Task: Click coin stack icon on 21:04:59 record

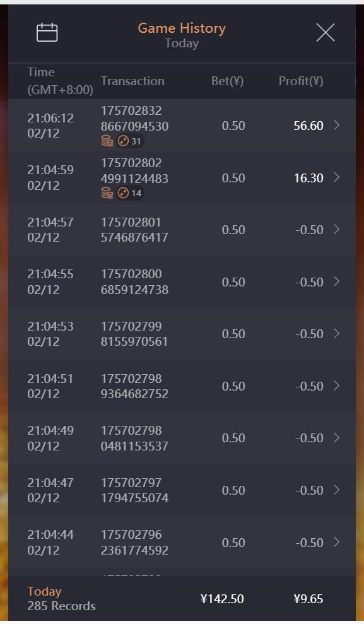Action: pyautogui.click(x=107, y=194)
